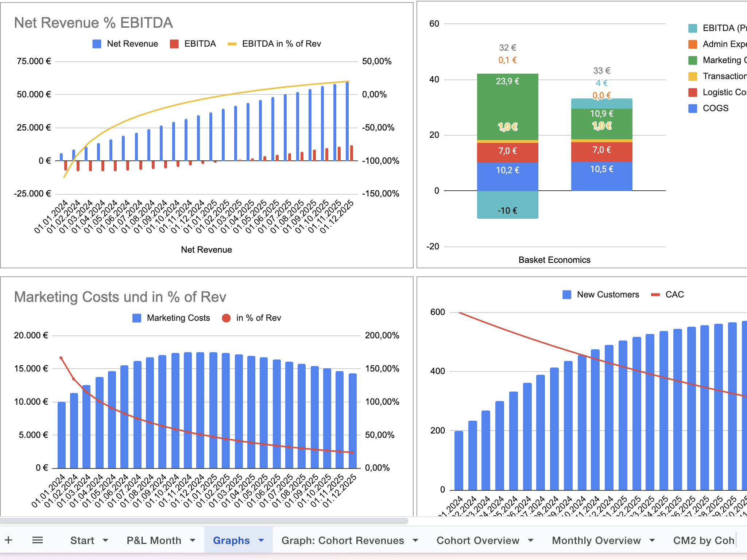Image resolution: width=747 pixels, height=560 pixels.
Task: Open the Start tab dropdown arrow
Action: (x=105, y=540)
